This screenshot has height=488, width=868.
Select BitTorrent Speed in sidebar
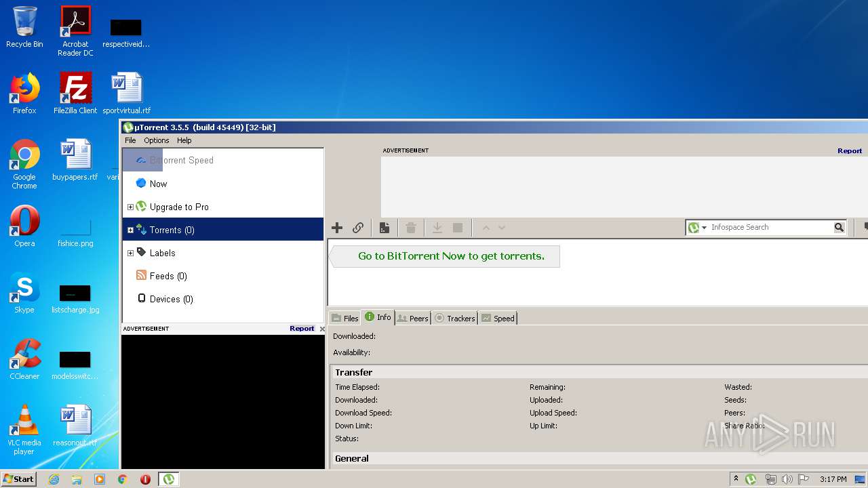point(223,160)
